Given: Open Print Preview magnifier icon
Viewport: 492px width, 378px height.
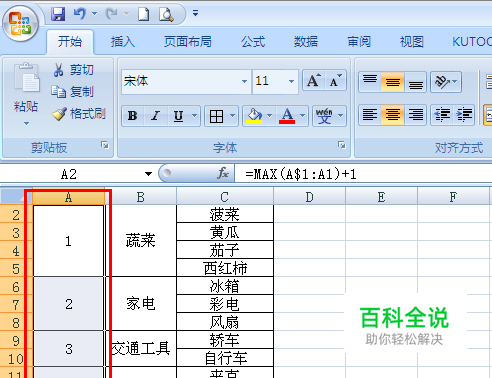Looking at the screenshot, I should point(166,14).
